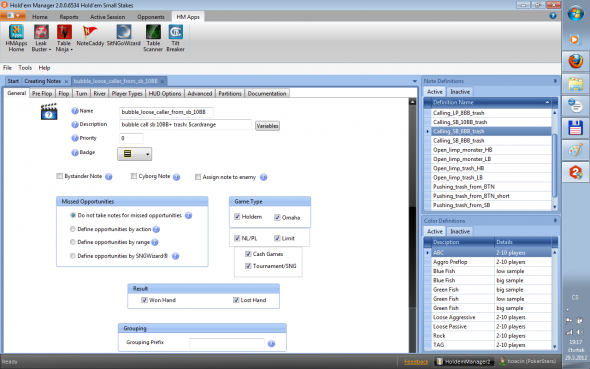590x369 pixels.
Task: Toggle the Lost Hand checkbox
Action: click(236, 300)
